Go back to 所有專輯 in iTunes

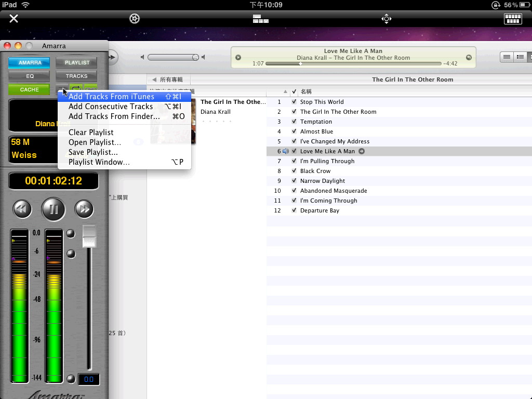168,79
